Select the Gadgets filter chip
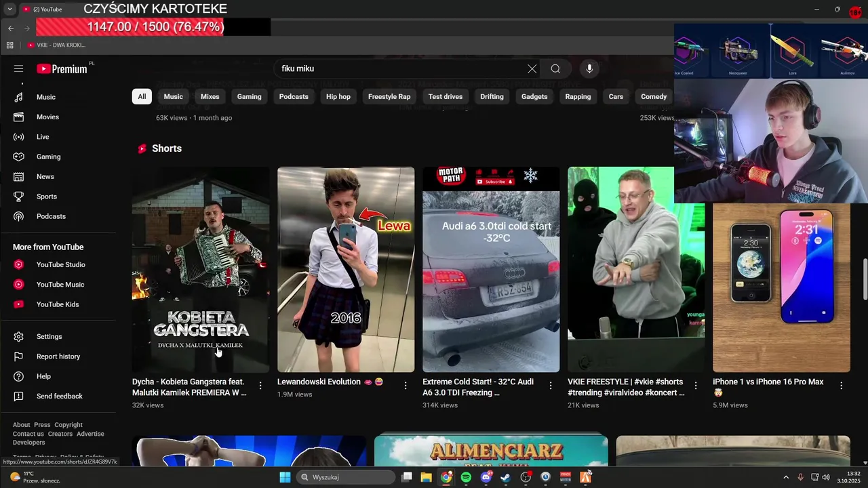Screen dimensions: 868x488 pos(534,96)
